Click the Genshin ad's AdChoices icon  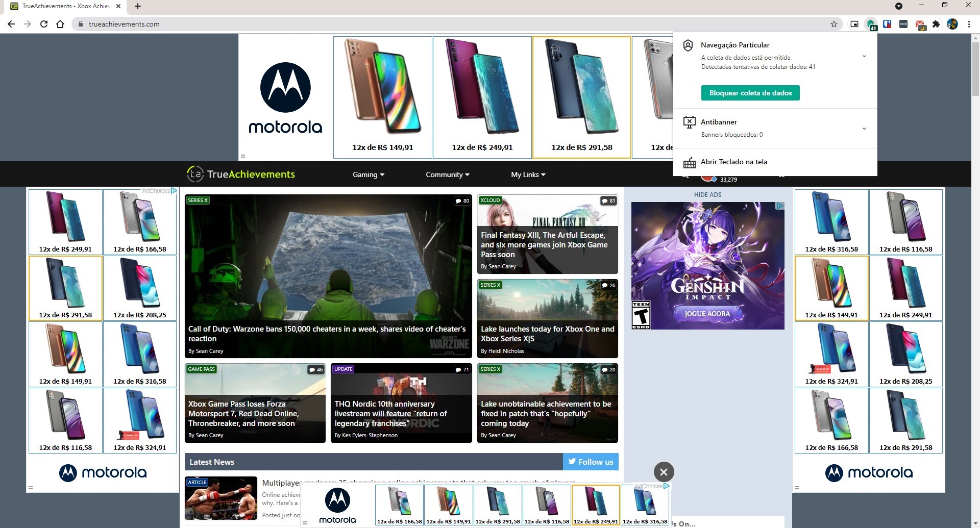[780, 206]
